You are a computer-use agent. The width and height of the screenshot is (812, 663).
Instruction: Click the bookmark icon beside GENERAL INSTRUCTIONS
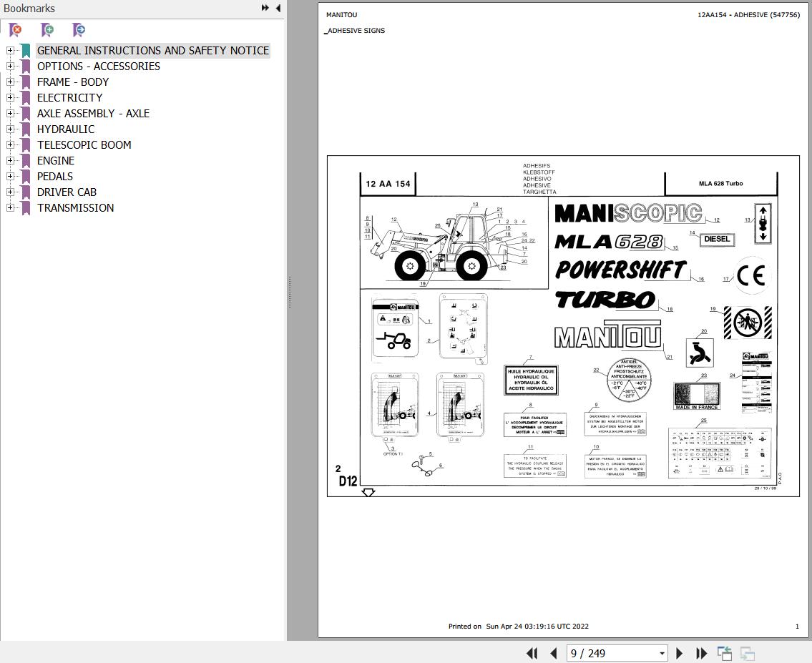25,51
